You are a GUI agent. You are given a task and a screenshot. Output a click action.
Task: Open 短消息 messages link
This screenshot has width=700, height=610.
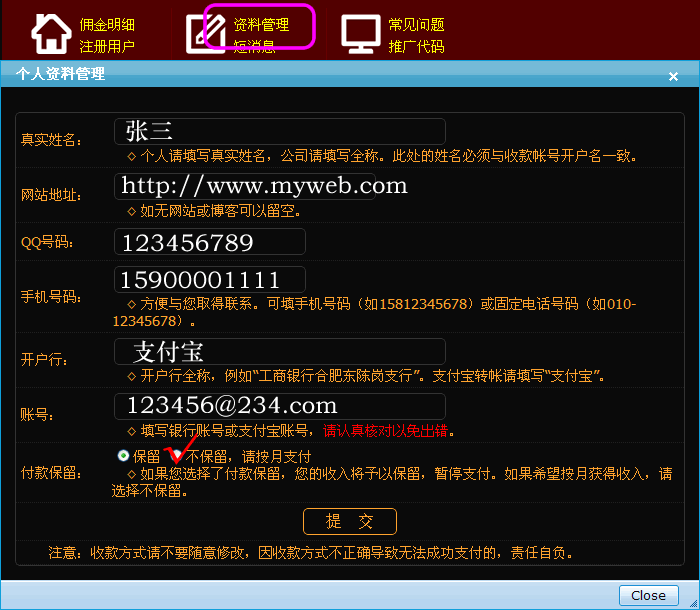(x=254, y=46)
